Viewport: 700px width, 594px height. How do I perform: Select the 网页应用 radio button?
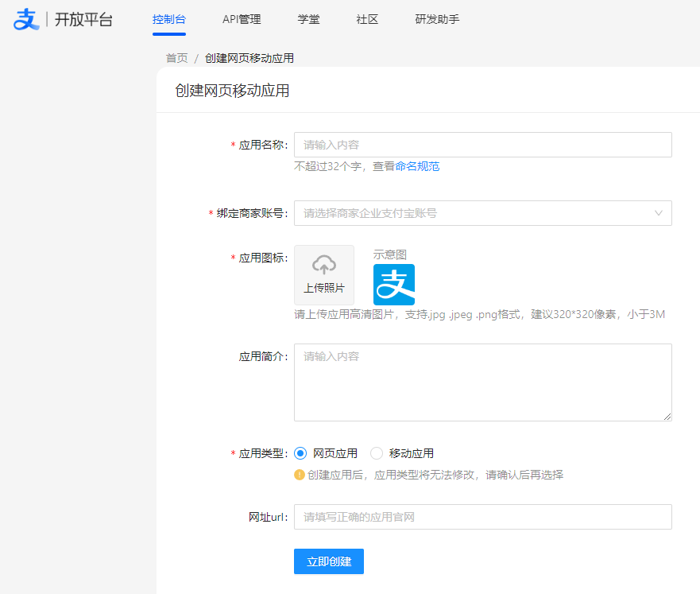coord(300,453)
